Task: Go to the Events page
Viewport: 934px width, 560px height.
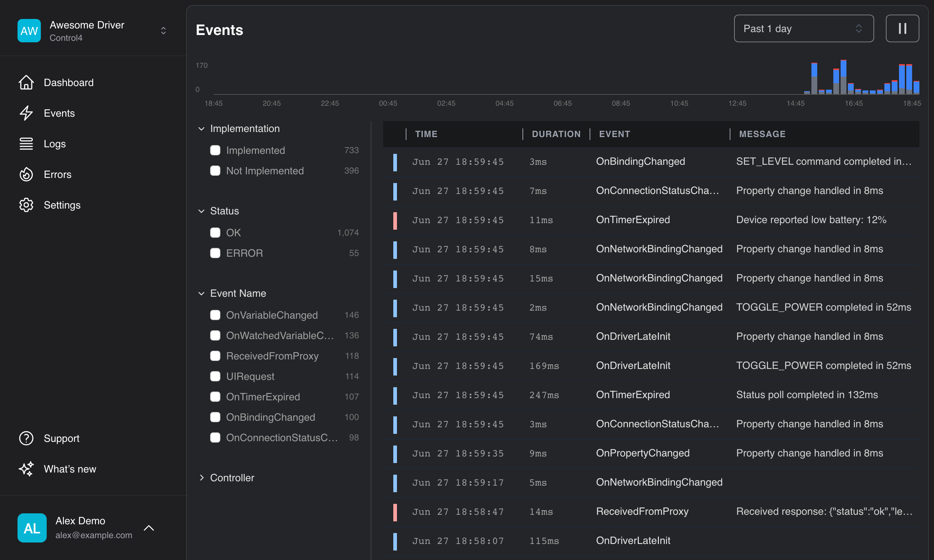Action: click(59, 113)
